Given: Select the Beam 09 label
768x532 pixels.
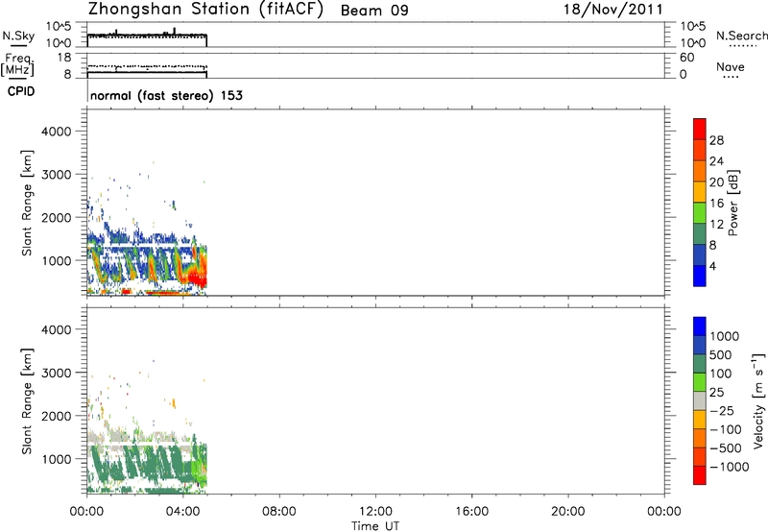Looking at the screenshot, I should 374,11.
